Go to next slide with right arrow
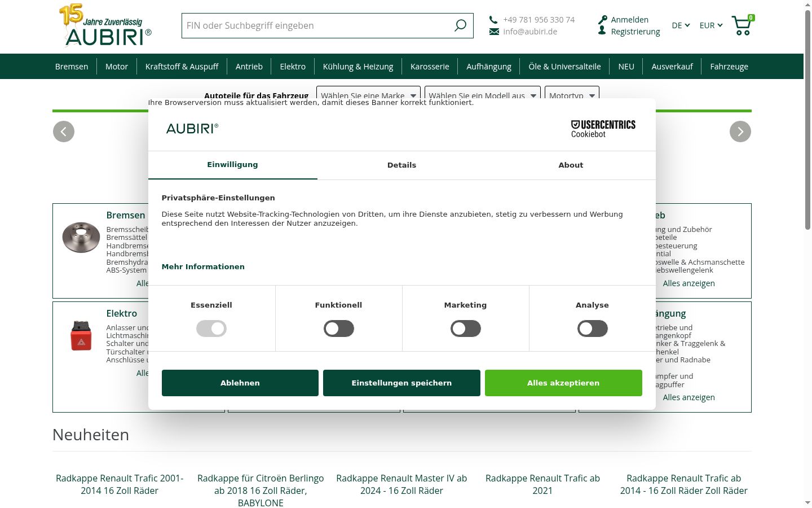This screenshot has width=812, height=508. 740,132
